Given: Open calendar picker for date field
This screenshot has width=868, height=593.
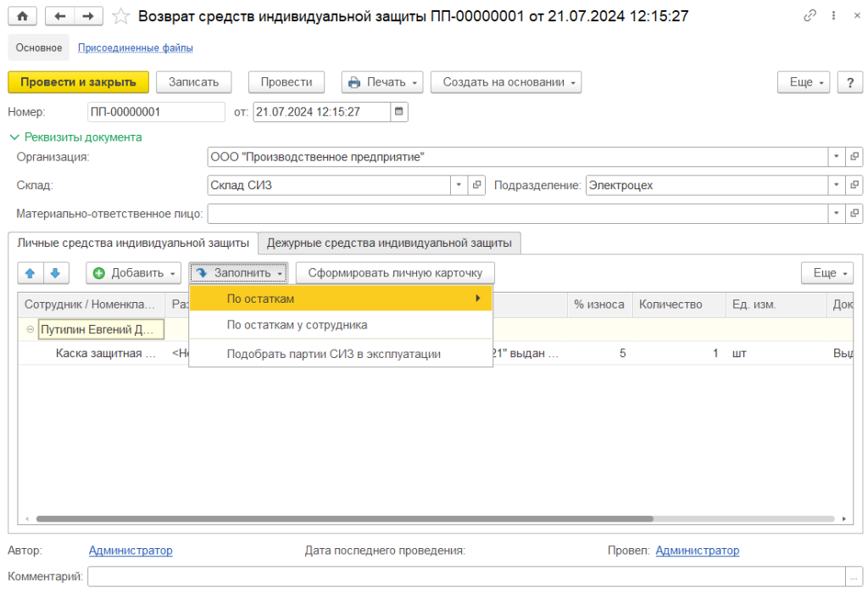Looking at the screenshot, I should 399,111.
